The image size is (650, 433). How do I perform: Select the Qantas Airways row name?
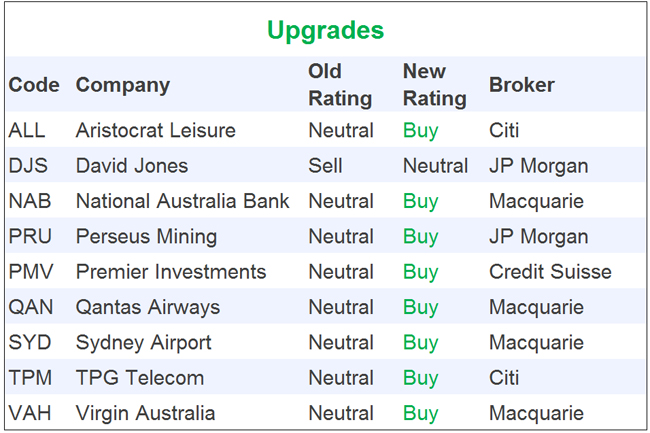pos(148,307)
